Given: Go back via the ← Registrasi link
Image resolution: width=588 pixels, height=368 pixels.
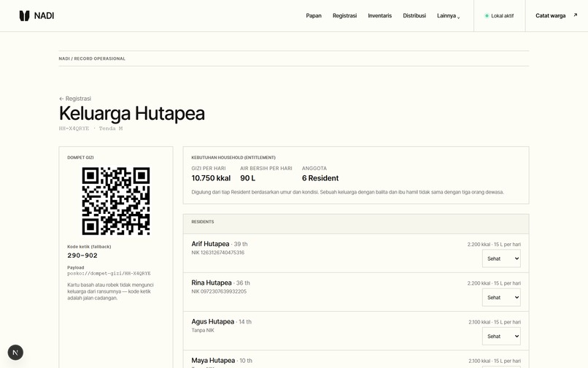Looking at the screenshot, I should 75,99.
